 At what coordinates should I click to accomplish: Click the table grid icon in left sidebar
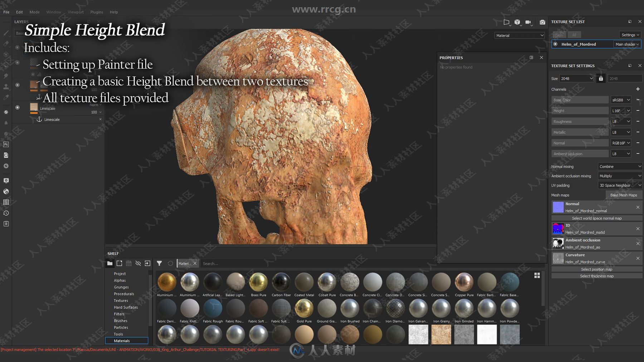coord(6,202)
